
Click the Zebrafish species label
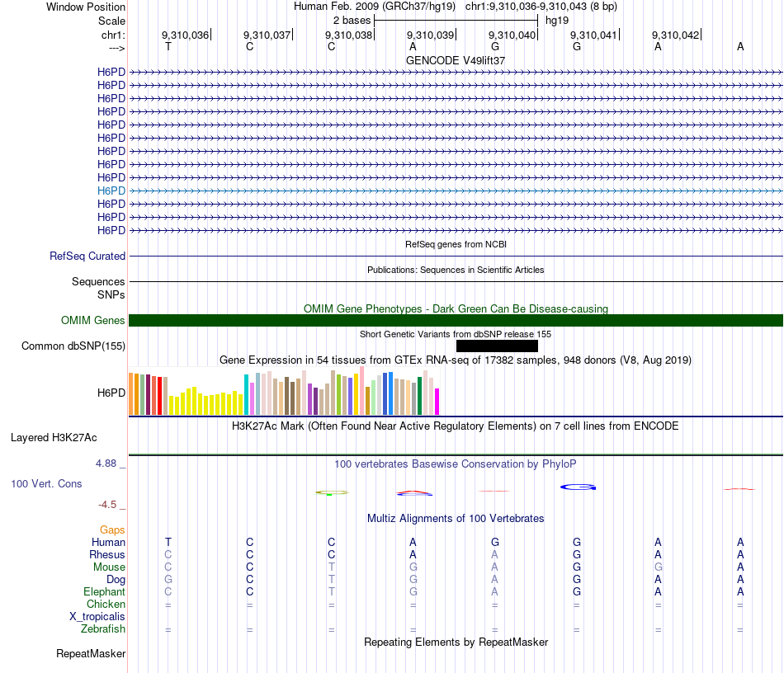coord(103,628)
